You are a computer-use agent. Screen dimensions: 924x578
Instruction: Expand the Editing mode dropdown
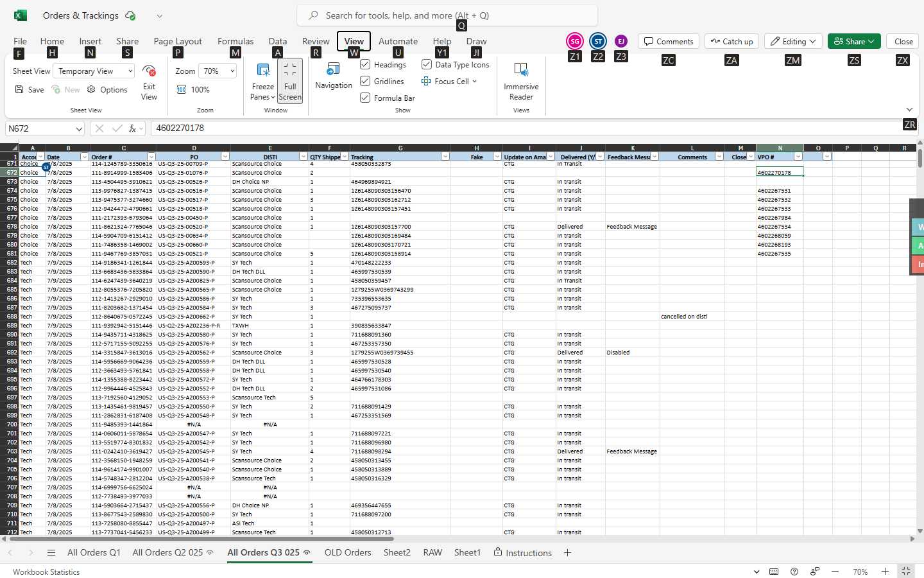(794, 41)
